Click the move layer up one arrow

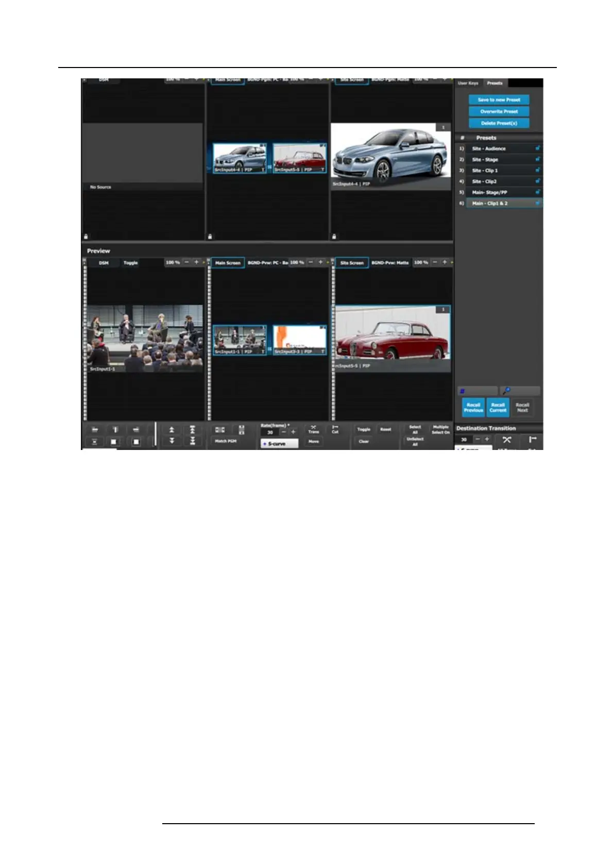click(172, 430)
